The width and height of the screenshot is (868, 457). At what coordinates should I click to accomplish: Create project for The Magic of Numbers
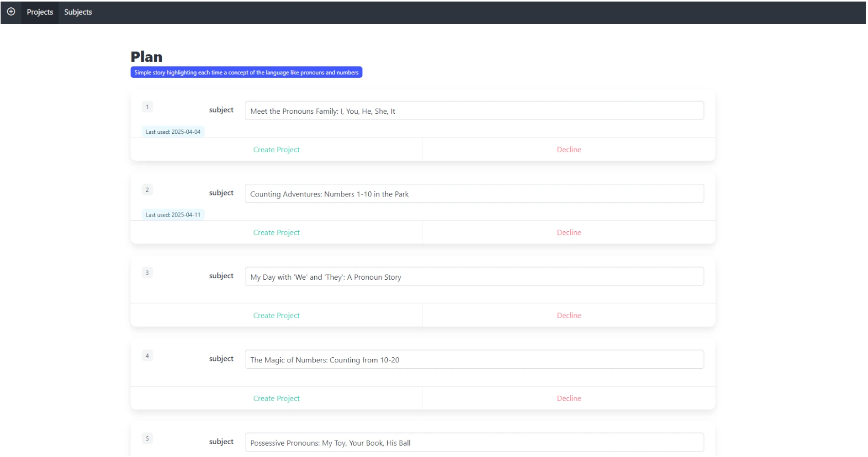click(276, 399)
